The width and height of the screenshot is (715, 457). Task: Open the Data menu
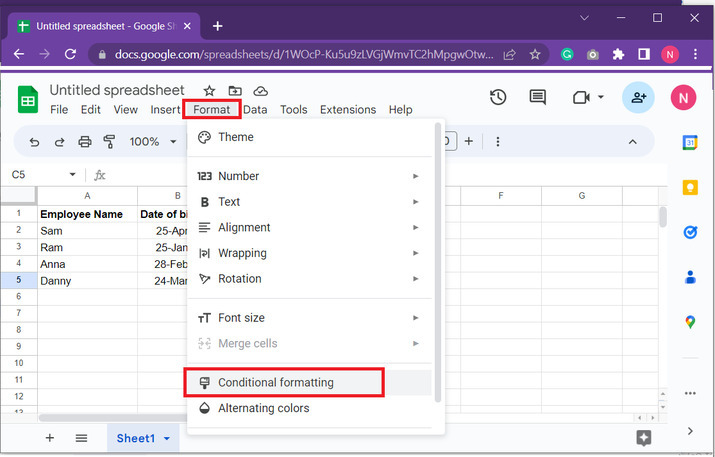[x=255, y=110]
